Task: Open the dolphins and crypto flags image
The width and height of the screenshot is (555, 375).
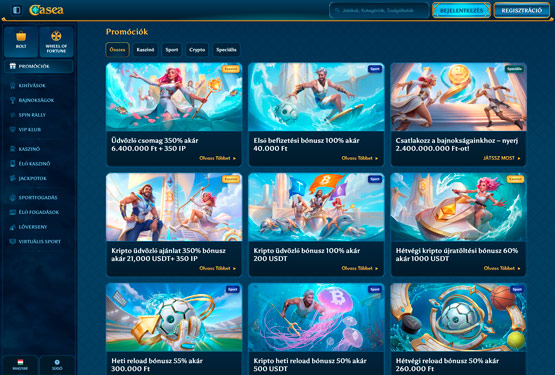Action: tap(316, 207)
